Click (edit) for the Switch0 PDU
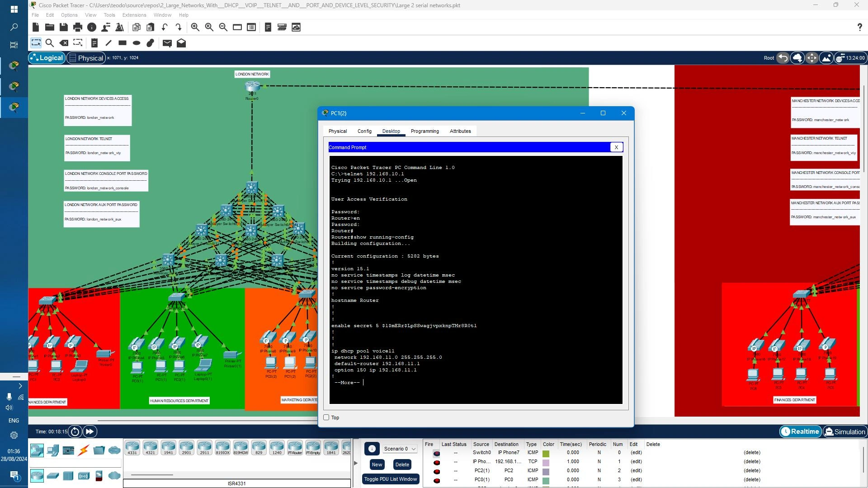 [636, 453]
